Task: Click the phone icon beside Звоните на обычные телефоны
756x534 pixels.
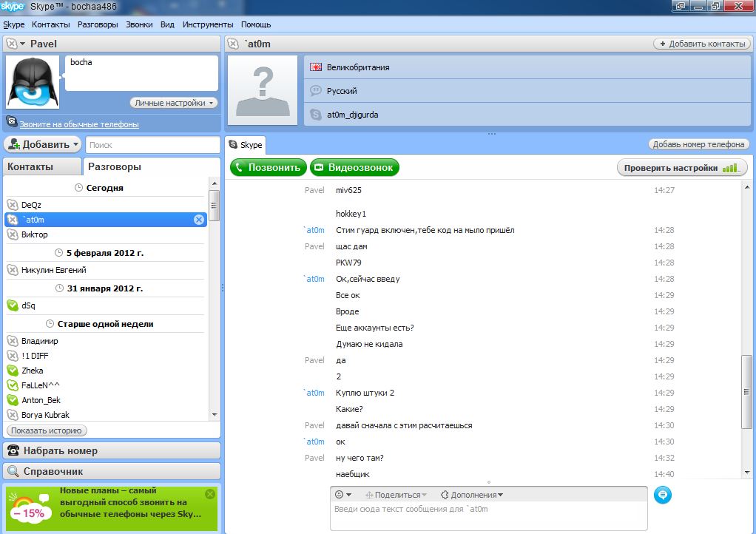Action: [x=12, y=121]
